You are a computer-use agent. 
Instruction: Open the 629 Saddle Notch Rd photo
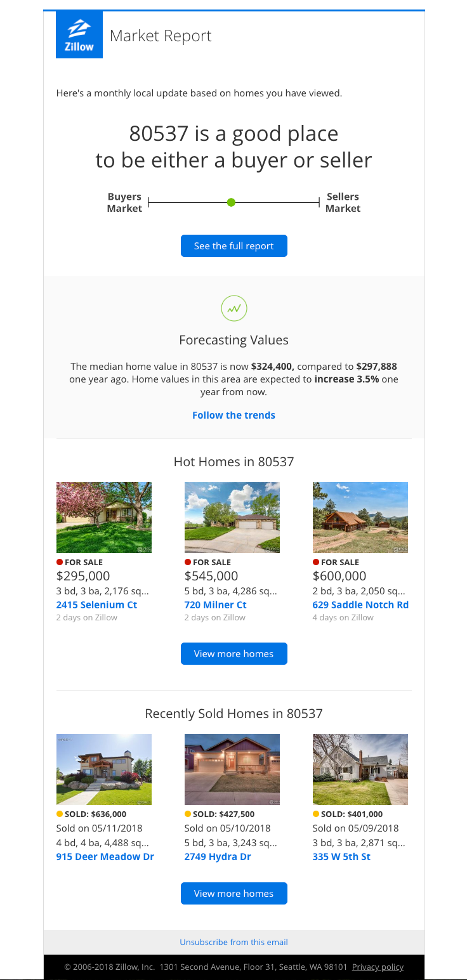(360, 517)
